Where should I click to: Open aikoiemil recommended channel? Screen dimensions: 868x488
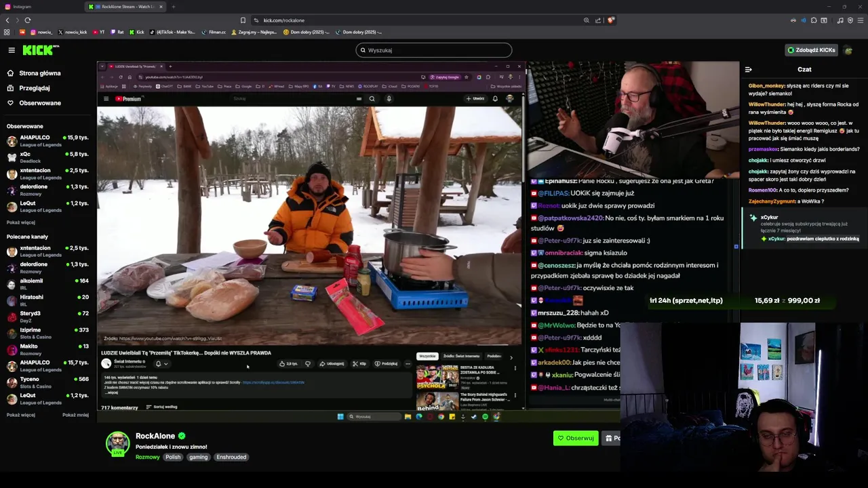pos(47,284)
